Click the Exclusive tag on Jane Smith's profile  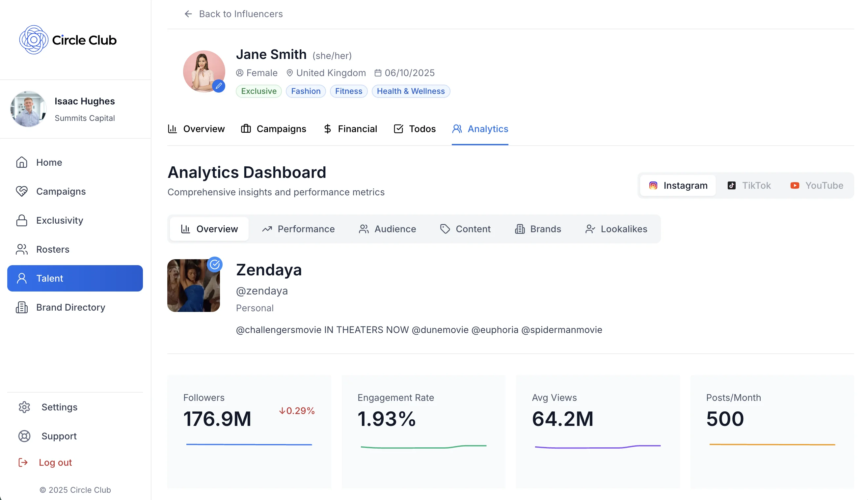[258, 91]
